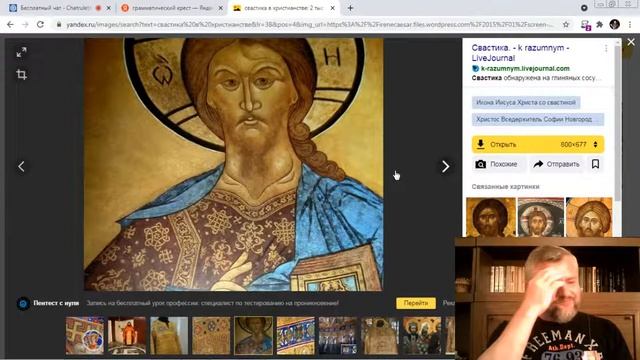Screen dimensions: 640x360
Task: Select the first swastika mosaic thumbnail in filmstrip
Action: point(85,335)
